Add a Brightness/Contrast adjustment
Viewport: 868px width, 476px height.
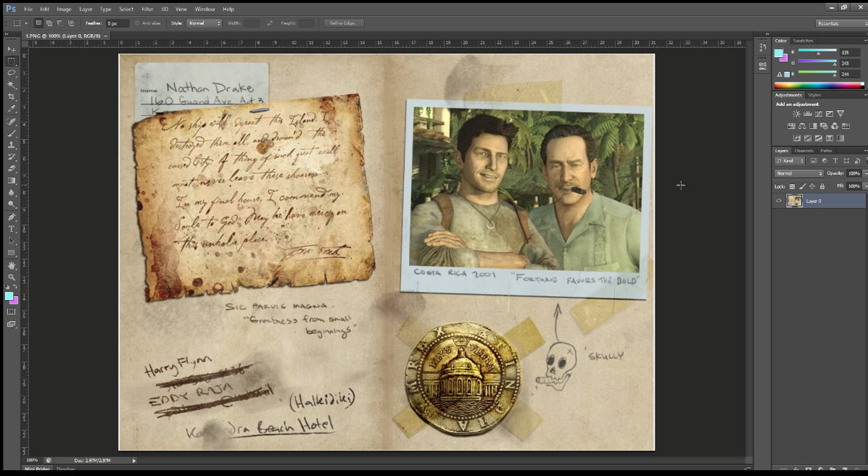(796, 113)
